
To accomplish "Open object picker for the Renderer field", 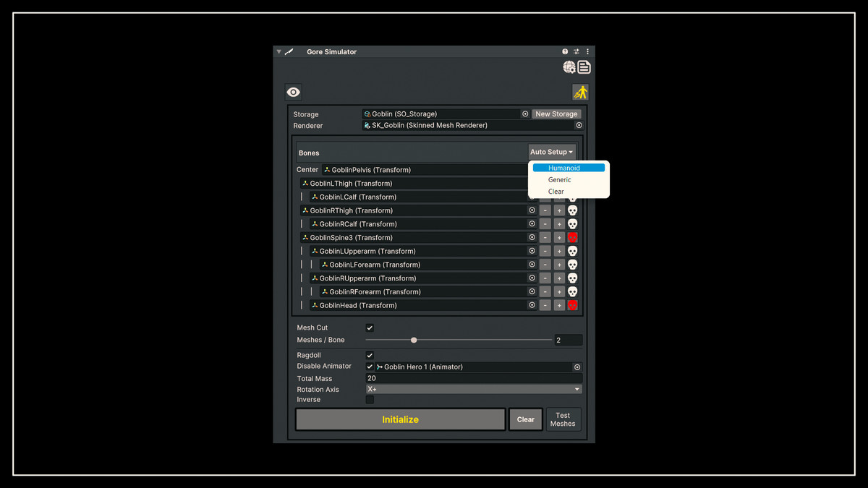I will click(579, 125).
